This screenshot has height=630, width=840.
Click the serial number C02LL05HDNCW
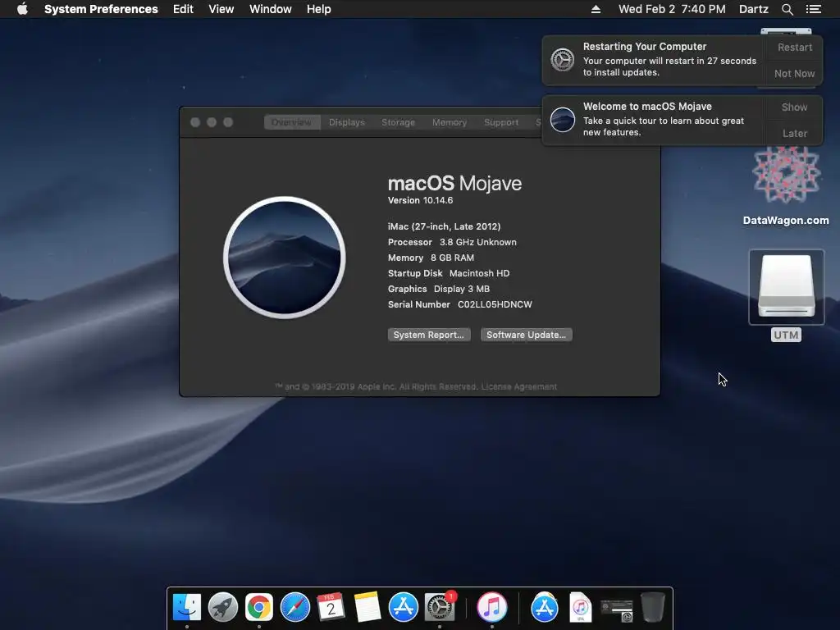click(495, 304)
